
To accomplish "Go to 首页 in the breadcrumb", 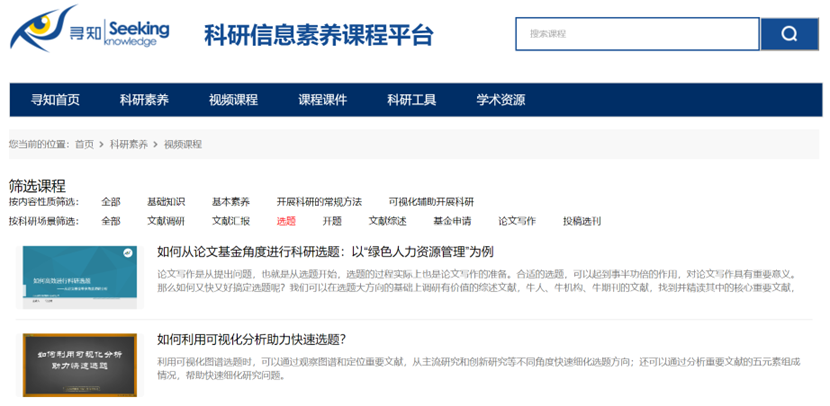I will coord(84,144).
